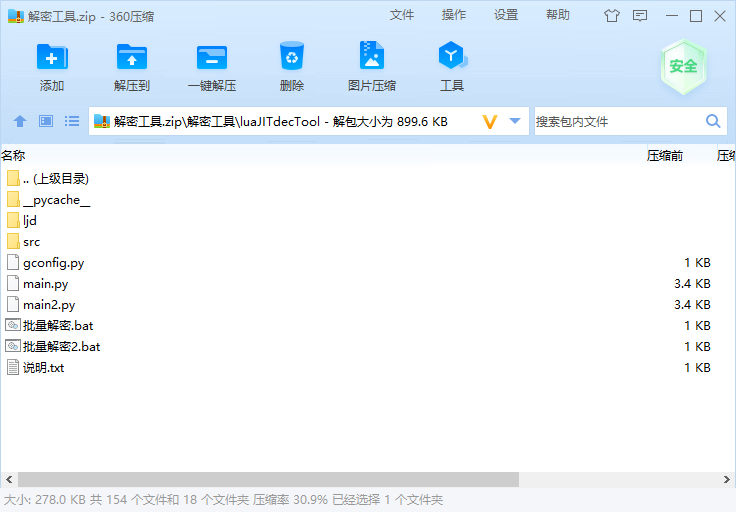The width and height of the screenshot is (736, 512).
Task: Select the main2.py file
Action: tap(368, 305)
